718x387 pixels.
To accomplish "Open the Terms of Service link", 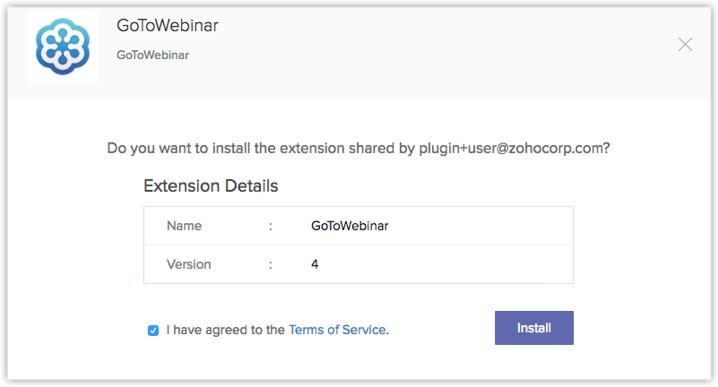I will 337,330.
